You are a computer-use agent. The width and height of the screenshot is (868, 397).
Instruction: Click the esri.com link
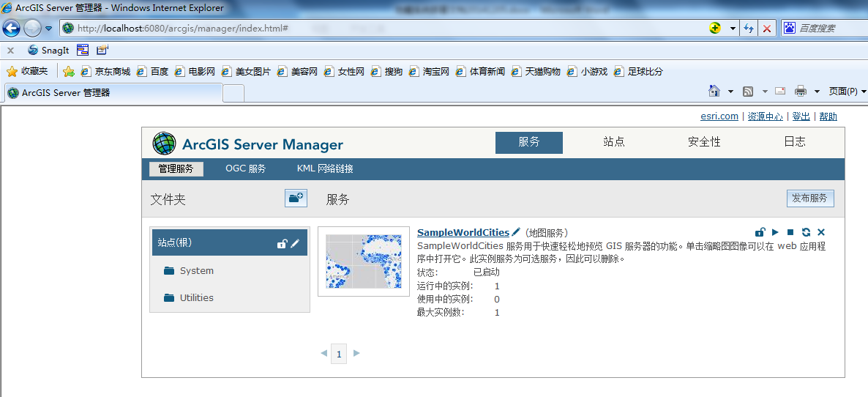(x=719, y=116)
